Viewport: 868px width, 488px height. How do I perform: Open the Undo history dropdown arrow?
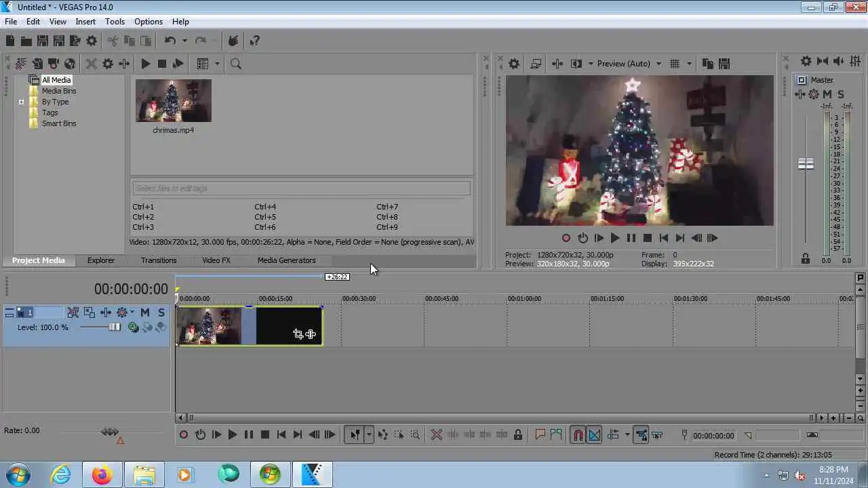pos(184,41)
